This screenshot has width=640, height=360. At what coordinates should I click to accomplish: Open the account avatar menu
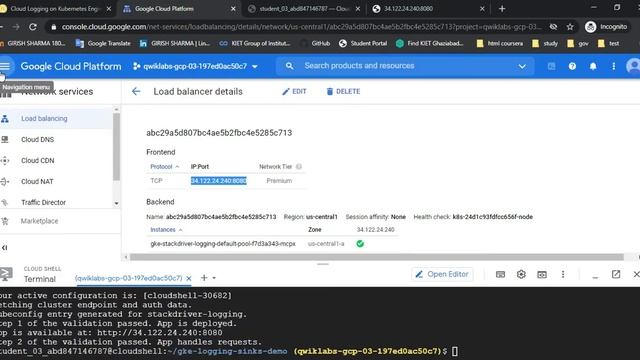633,66
